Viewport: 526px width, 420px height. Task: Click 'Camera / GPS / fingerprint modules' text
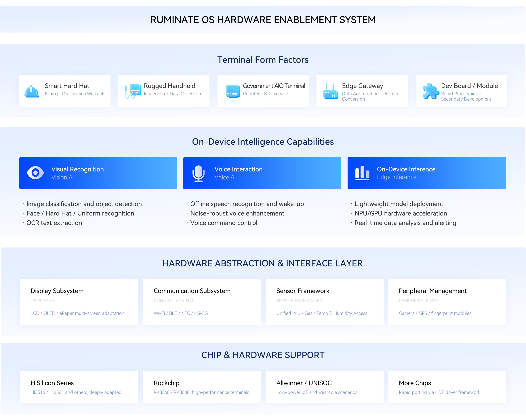click(x=435, y=313)
